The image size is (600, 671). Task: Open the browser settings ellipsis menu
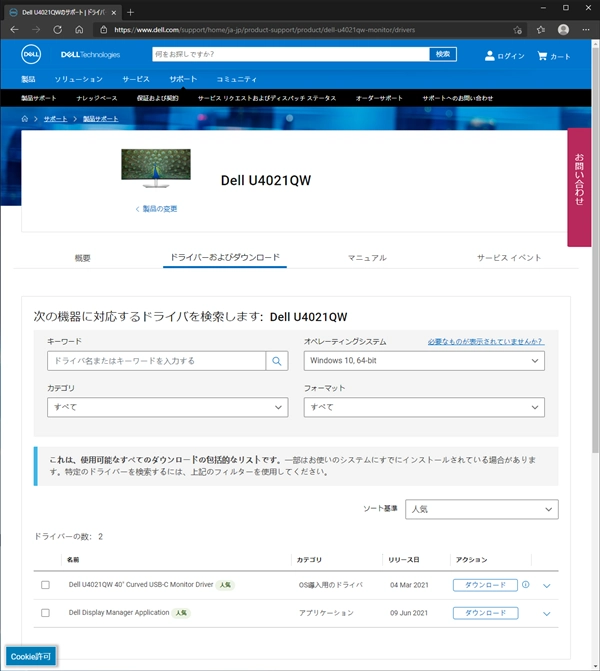[586, 30]
